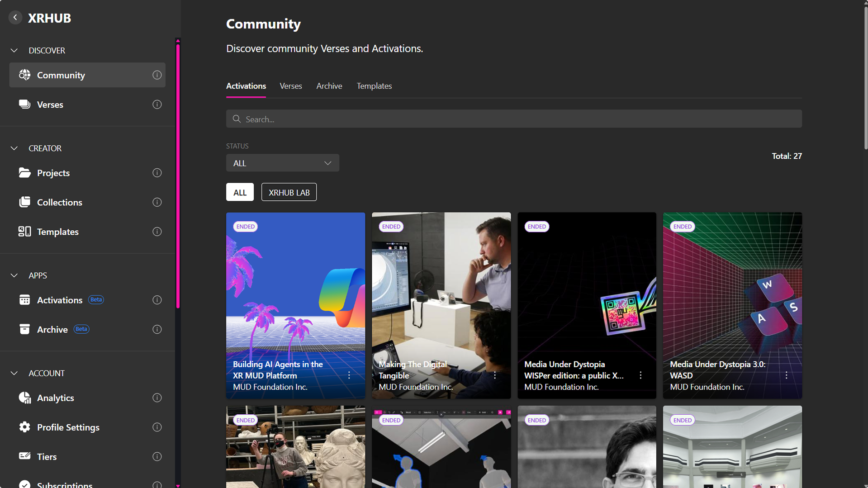Open options menu for Media Under Dystopia 3.0
This screenshot has width=868, height=488.
click(786, 375)
